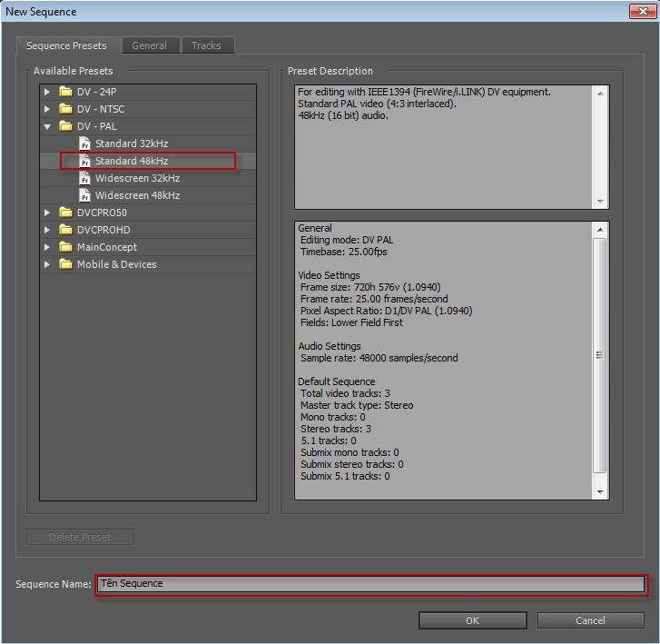Click the 'Stereo tracks: 3' line

coord(336,429)
